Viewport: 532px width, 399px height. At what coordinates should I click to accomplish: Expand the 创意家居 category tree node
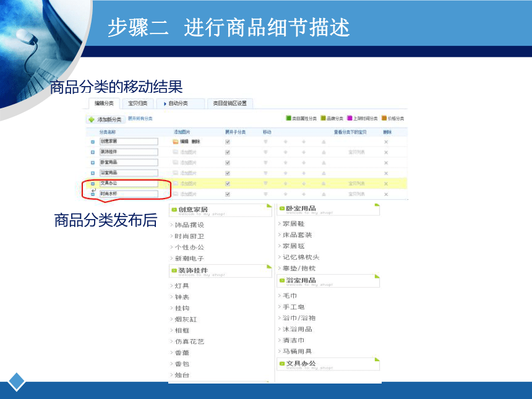93,142
